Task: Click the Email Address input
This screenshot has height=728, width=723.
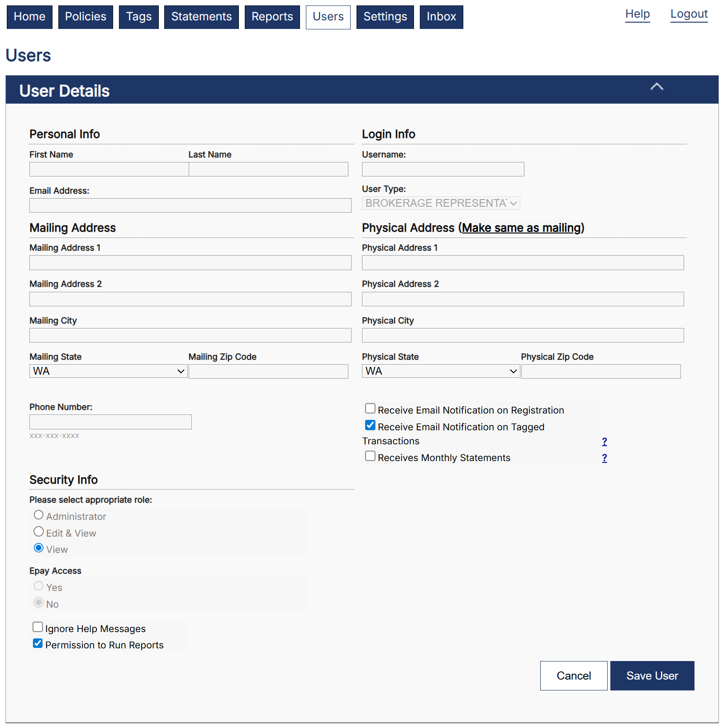Action: point(190,205)
